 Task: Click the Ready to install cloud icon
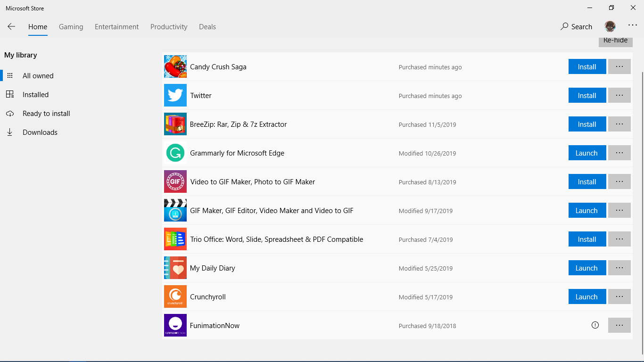pos(10,114)
